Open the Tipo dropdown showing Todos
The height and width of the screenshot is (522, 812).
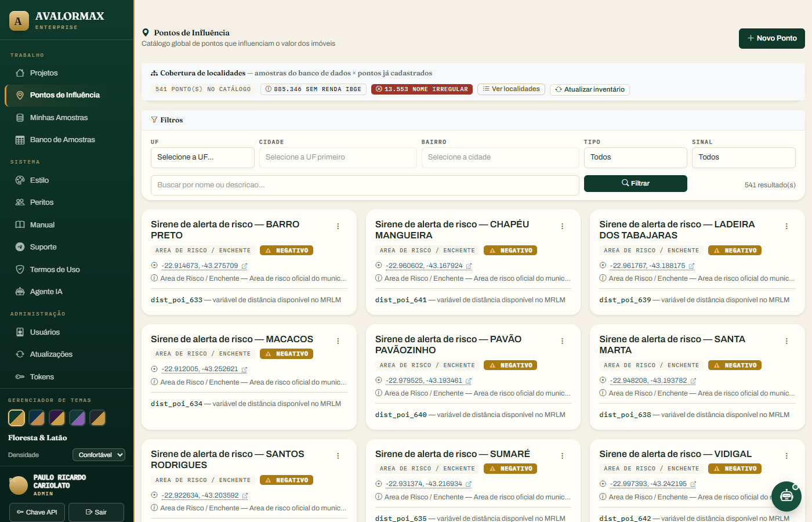pos(635,157)
